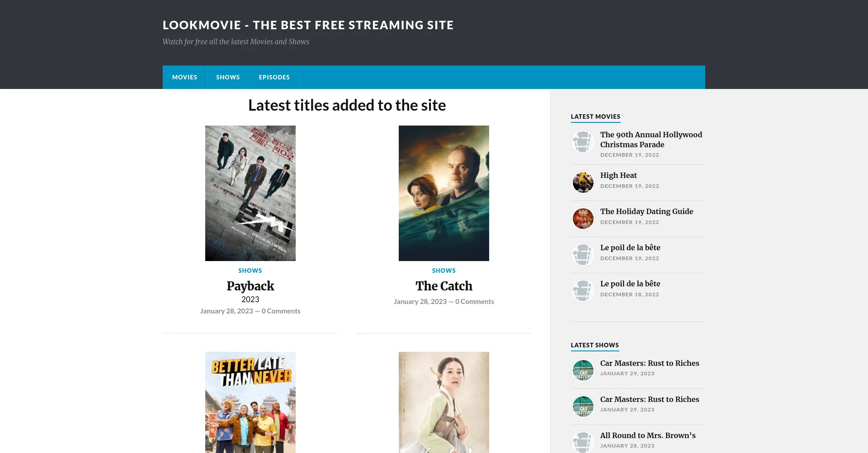Click the January 28, 2023 date under Mrs. Brown's
Screen dimensions: 868x453
627,446
